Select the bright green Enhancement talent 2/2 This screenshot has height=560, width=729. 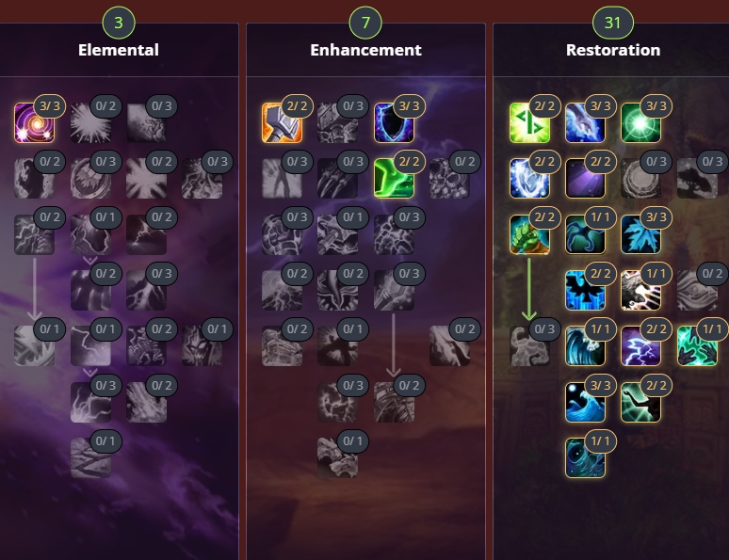[x=394, y=178]
